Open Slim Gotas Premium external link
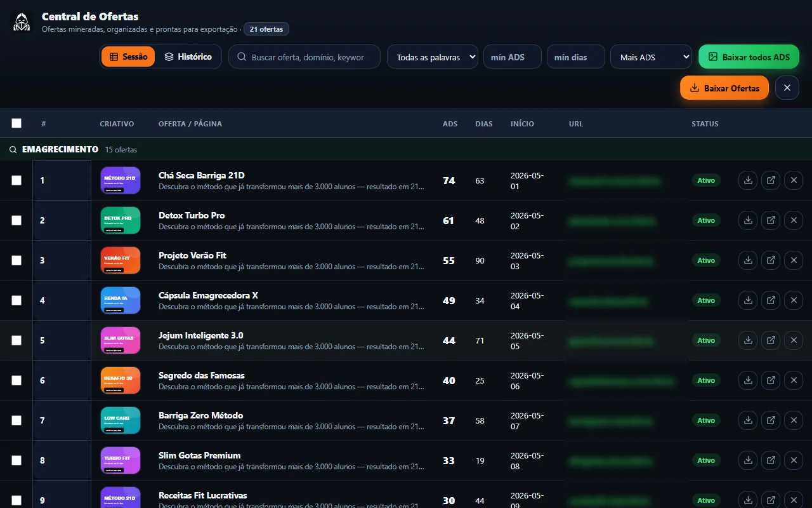Image resolution: width=812 pixels, height=508 pixels. click(771, 460)
